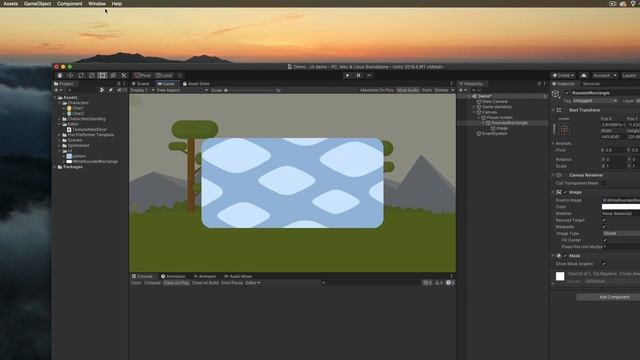Click the Rect Transform anchor preset box
The width and height of the screenshot is (640, 360).
(564, 129)
